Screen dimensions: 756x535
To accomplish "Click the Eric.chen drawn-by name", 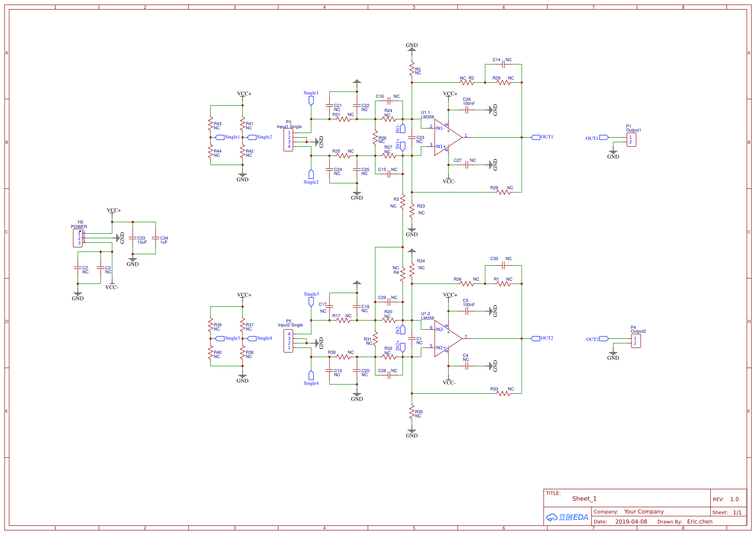I will [x=700, y=522].
